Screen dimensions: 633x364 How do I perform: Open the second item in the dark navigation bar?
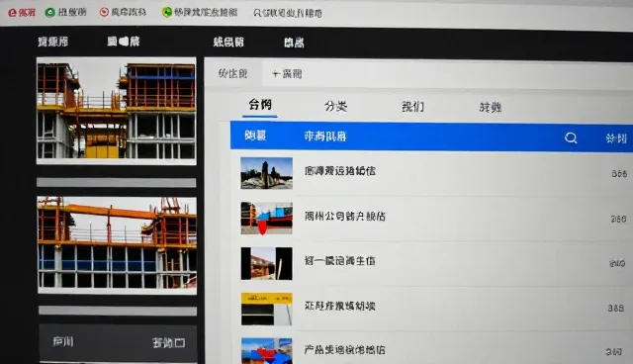[124, 42]
